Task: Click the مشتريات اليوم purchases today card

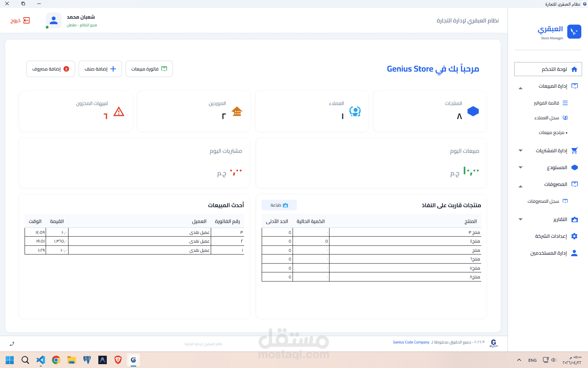Action: point(134,163)
